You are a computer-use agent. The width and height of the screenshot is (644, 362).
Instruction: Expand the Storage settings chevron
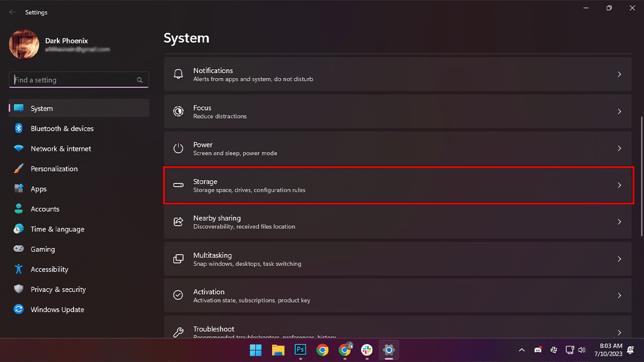[619, 185]
